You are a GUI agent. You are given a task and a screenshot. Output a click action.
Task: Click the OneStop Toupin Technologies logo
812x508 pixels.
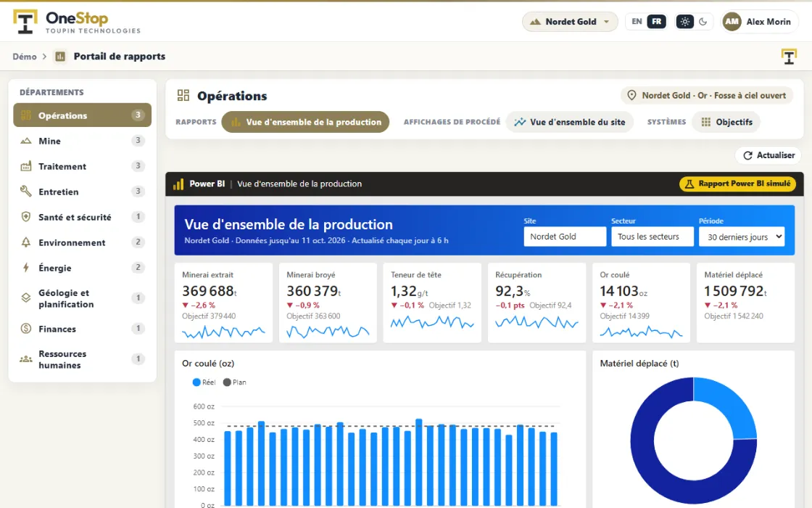pyautogui.click(x=77, y=22)
